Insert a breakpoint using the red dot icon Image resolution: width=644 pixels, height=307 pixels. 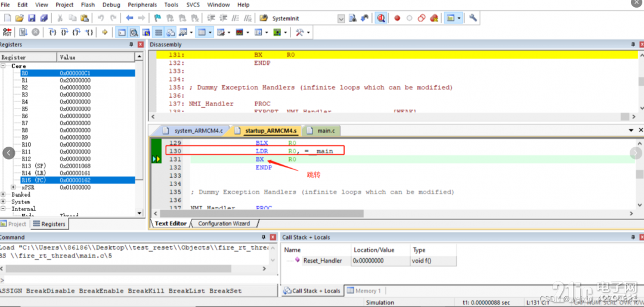click(397, 18)
